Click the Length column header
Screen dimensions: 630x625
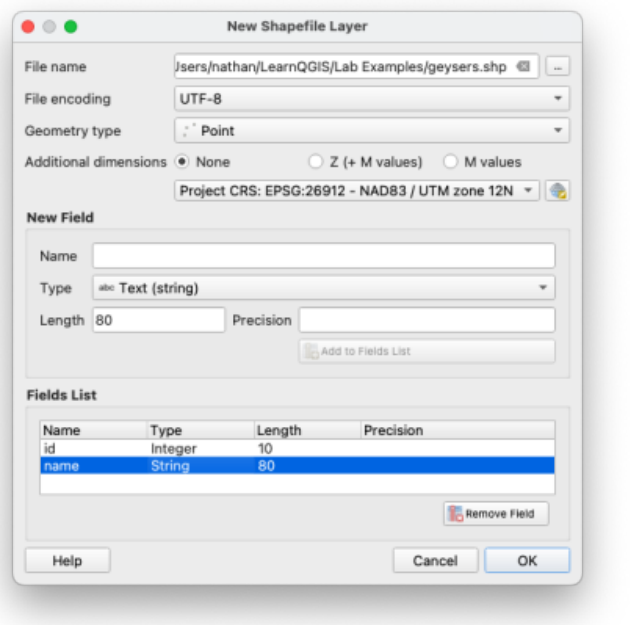pyautogui.click(x=307, y=430)
